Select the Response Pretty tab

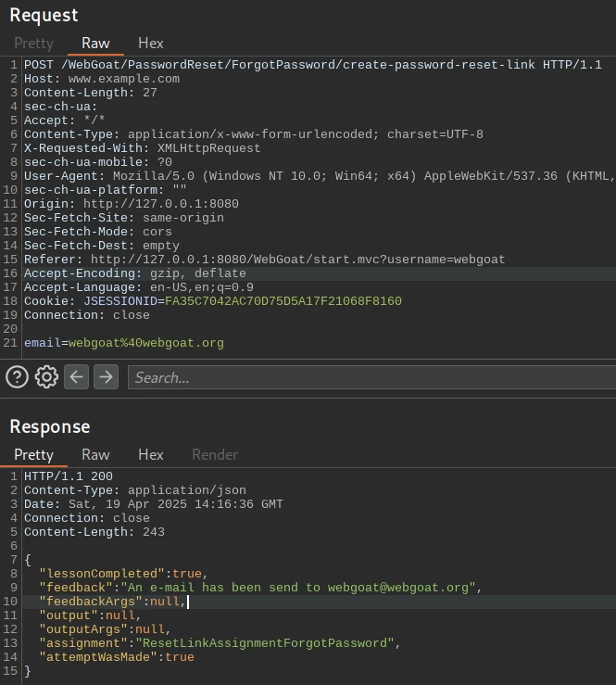[33, 454]
